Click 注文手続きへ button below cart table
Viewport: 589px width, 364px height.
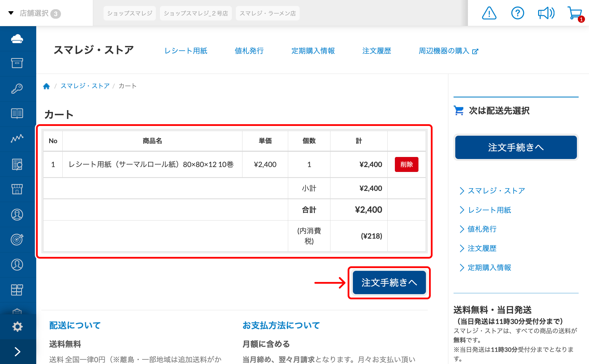tap(389, 283)
